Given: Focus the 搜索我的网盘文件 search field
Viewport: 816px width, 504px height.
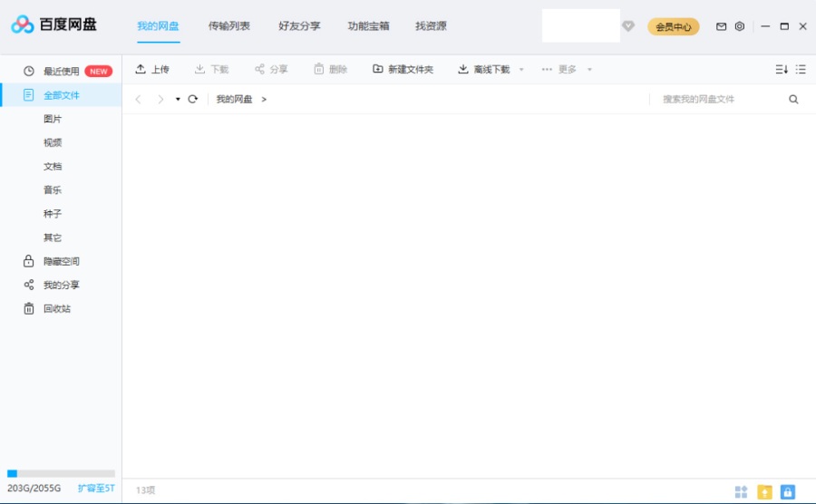Looking at the screenshot, I should point(721,100).
